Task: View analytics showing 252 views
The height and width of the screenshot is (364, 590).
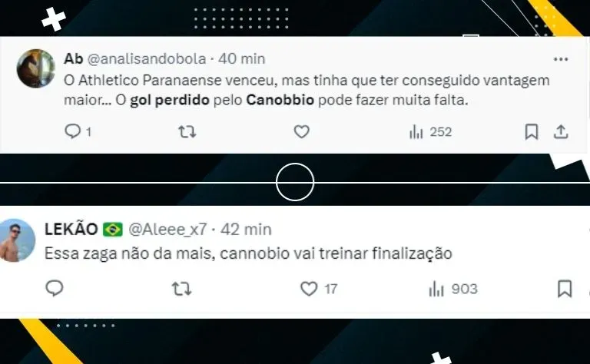Action: click(430, 132)
